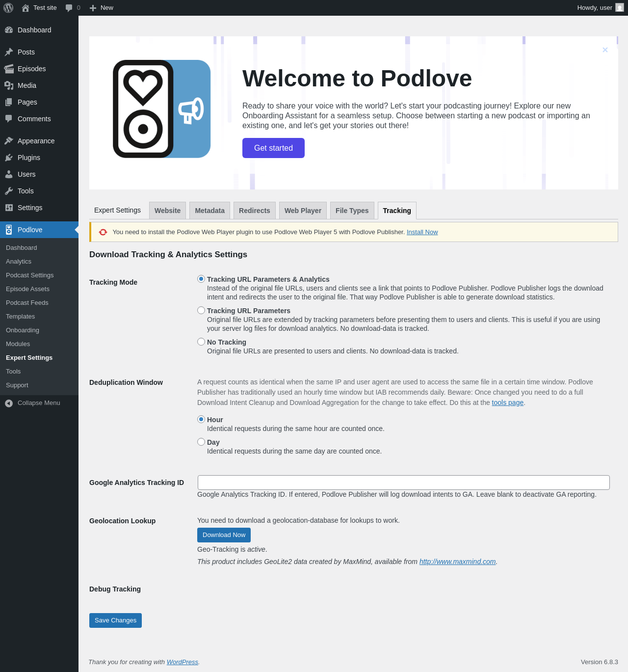Click the Tools wrench icon
The image size is (628, 672).
point(9,191)
